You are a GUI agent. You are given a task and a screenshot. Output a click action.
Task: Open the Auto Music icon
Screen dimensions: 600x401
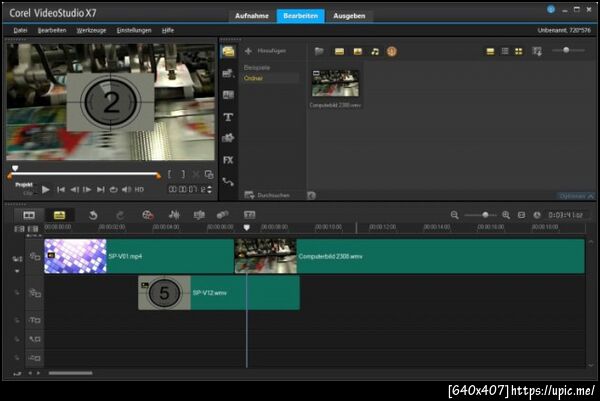[199, 215]
